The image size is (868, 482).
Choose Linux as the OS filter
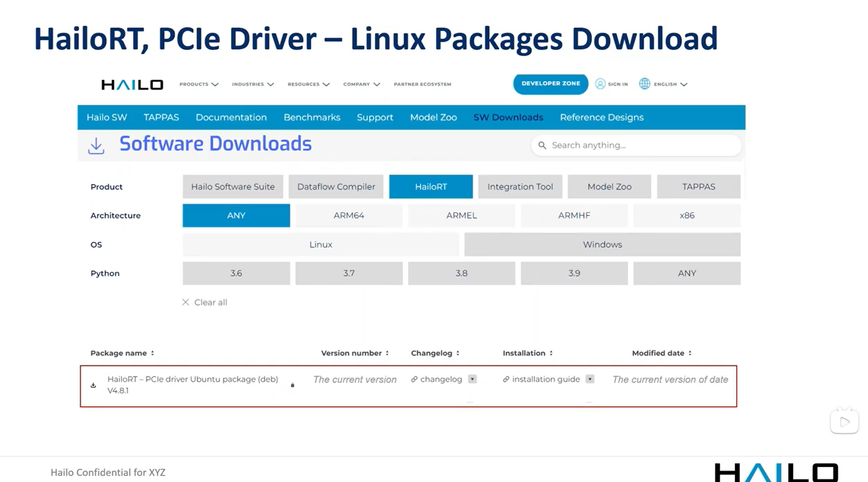pos(321,244)
